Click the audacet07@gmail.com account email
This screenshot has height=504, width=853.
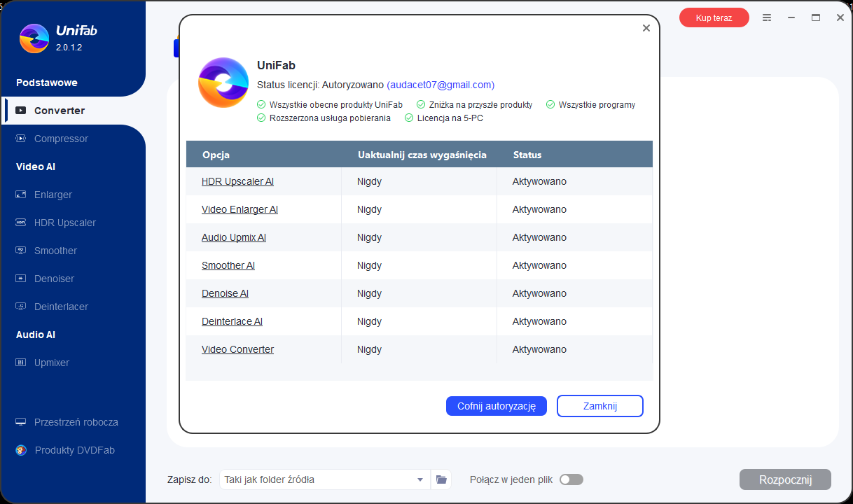click(x=441, y=85)
